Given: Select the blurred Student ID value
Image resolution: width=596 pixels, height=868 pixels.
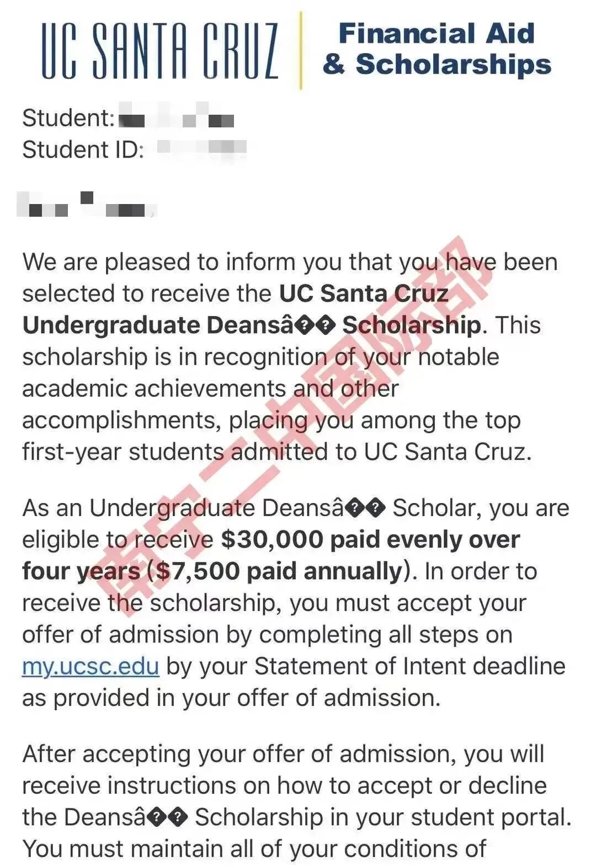Looking at the screenshot, I should 201,149.
